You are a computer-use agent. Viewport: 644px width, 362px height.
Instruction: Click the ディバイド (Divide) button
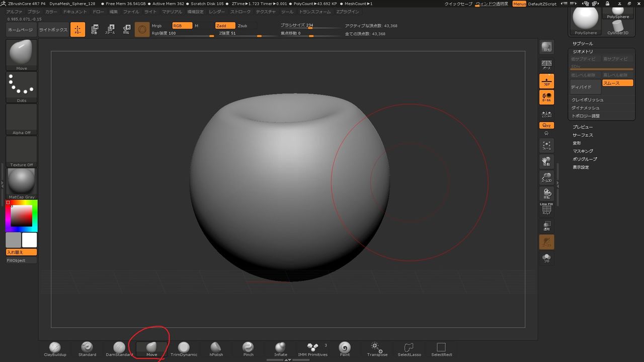(585, 87)
